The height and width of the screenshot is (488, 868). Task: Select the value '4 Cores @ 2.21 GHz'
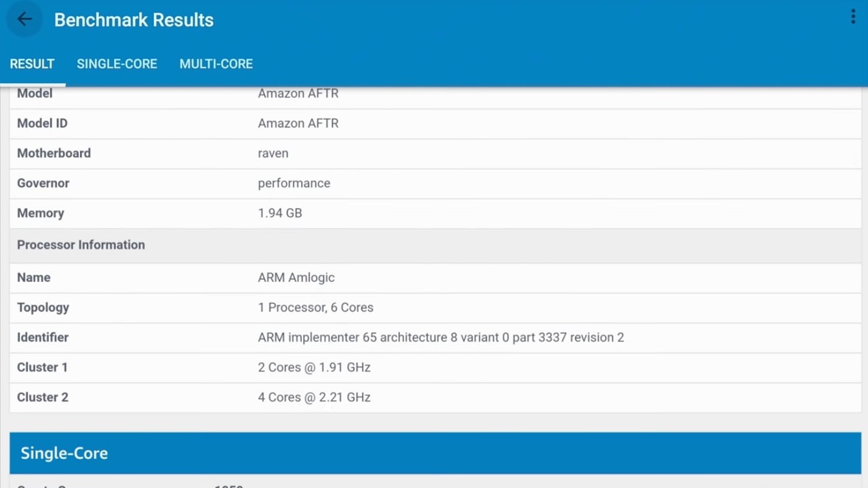click(314, 396)
